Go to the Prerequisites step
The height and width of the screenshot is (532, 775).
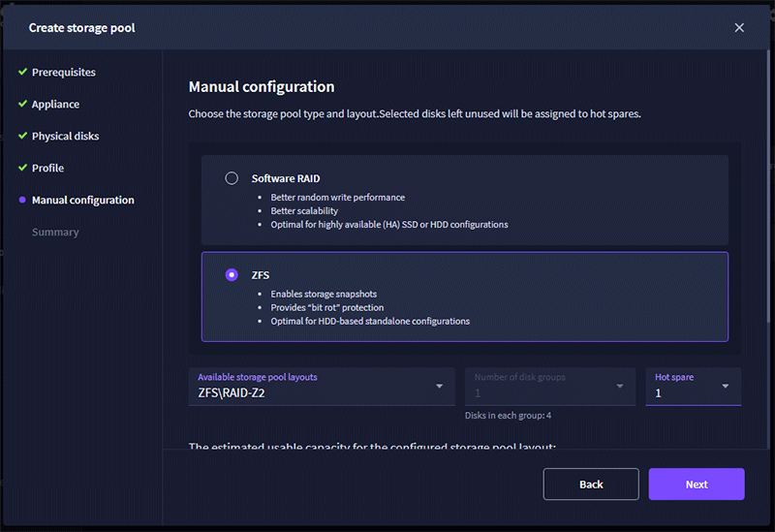pyautogui.click(x=64, y=72)
